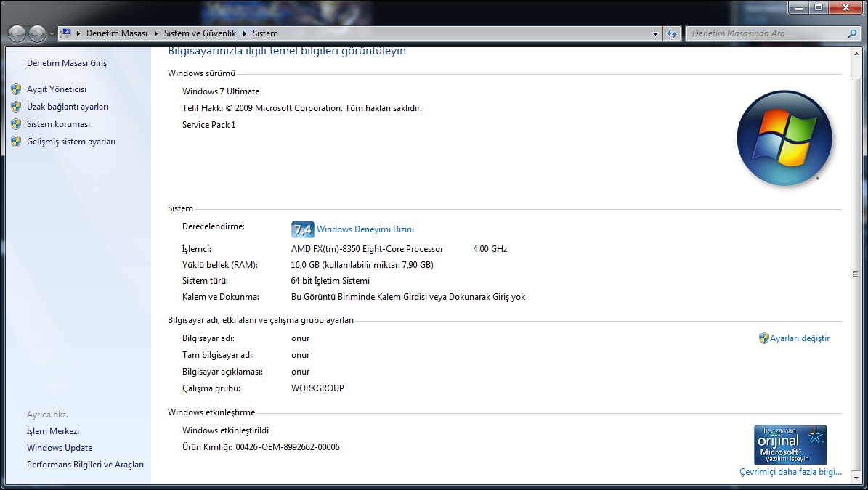Click the shield icon beside Ayarları değiştir
This screenshot has width=868, height=490.
pyautogui.click(x=764, y=338)
